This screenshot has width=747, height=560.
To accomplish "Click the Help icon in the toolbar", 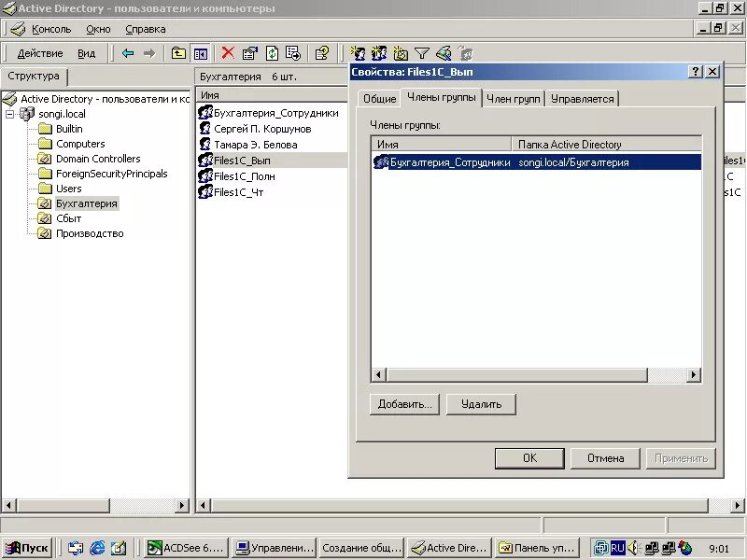I will coord(322,53).
